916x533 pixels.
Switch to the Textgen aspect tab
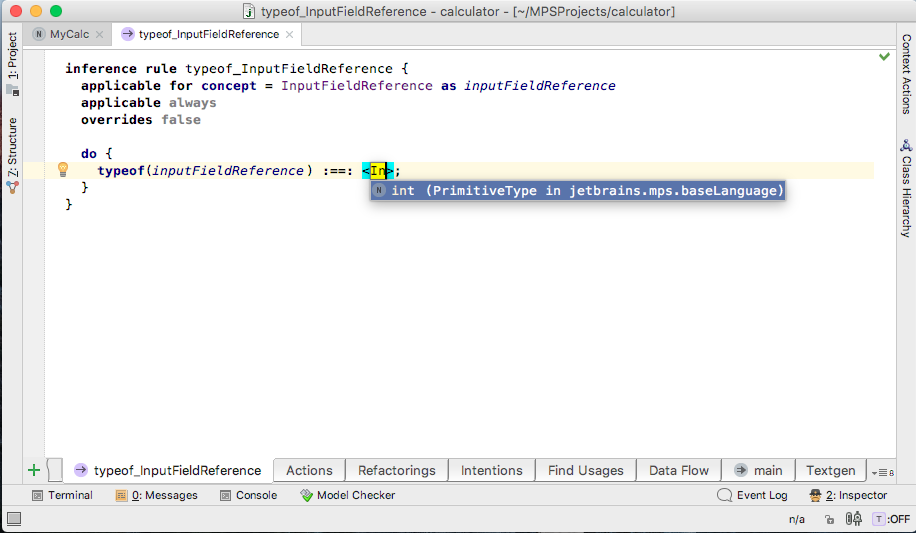830,470
